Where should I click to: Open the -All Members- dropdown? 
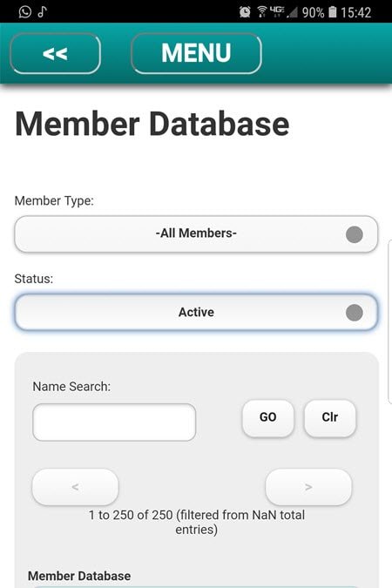(196, 234)
